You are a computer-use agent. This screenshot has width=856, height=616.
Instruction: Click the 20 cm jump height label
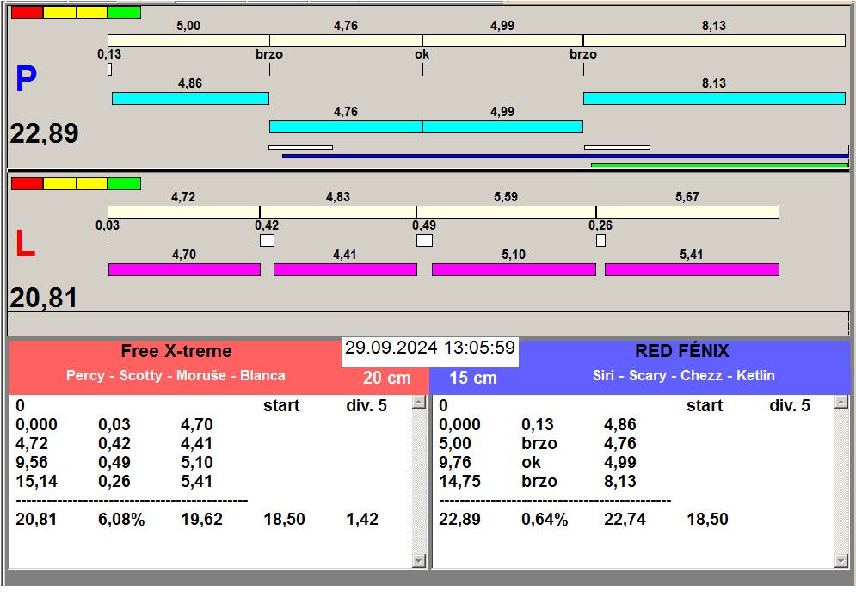pyautogui.click(x=386, y=378)
